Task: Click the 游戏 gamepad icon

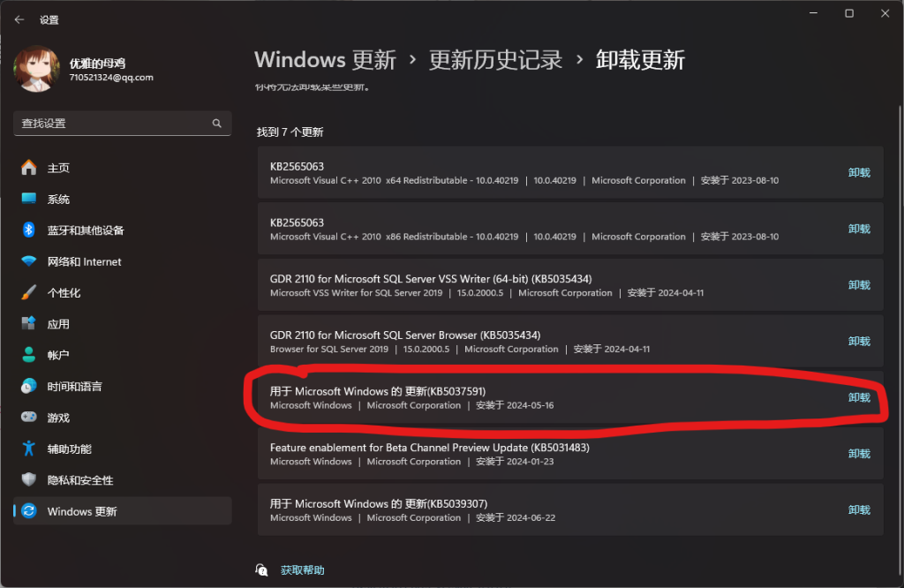Action: [29, 417]
